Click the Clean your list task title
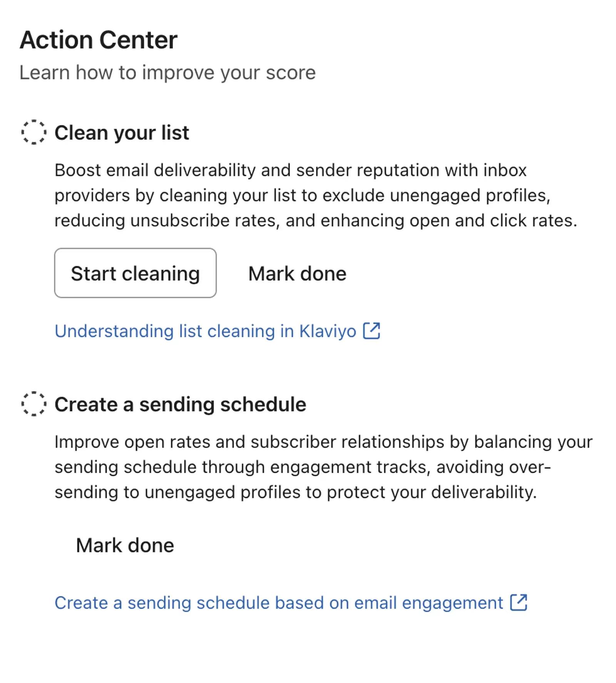This screenshot has height=683, width=616. click(122, 133)
